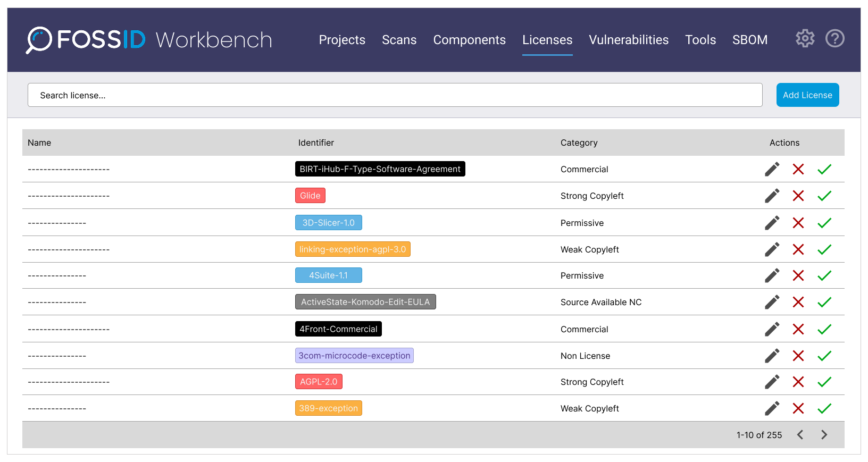Edit the Glide license row
Image resolution: width=868 pixels, height=462 pixels.
[772, 196]
